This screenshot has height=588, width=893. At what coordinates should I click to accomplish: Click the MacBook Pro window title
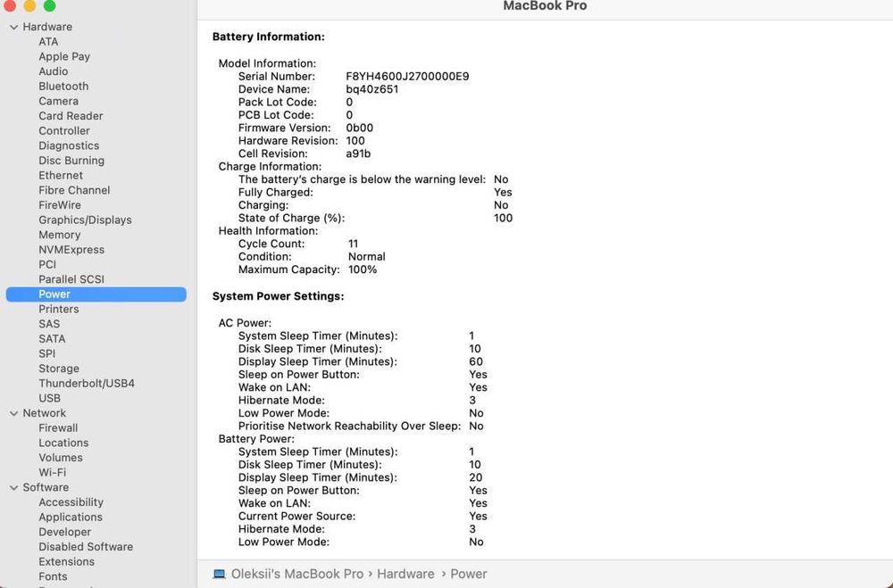click(x=545, y=5)
